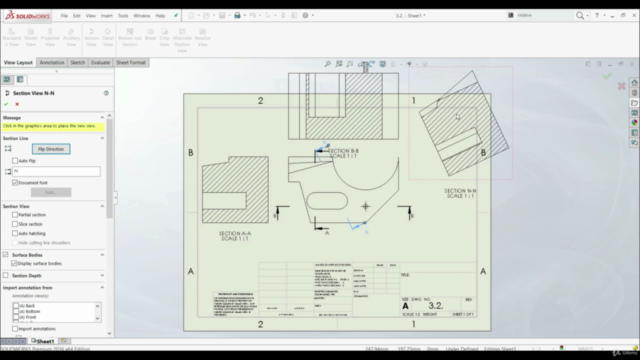Screen dimensions: 640x360
Task: Click the Print toolbar icon
Action: coord(237,16)
